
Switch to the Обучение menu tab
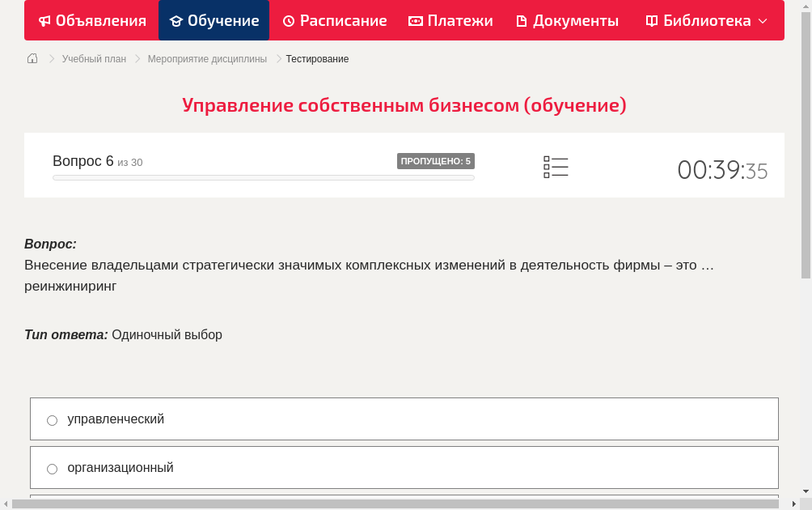click(x=214, y=20)
